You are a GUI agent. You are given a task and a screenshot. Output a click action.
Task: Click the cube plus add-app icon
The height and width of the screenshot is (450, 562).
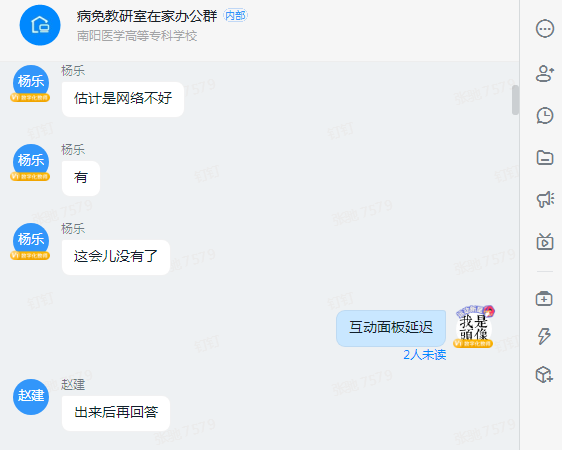tap(544, 374)
